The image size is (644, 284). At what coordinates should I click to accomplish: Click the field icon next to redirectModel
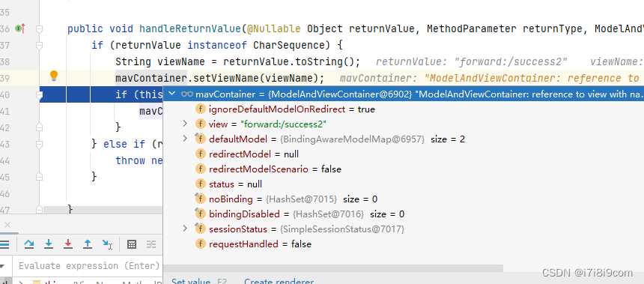click(200, 154)
